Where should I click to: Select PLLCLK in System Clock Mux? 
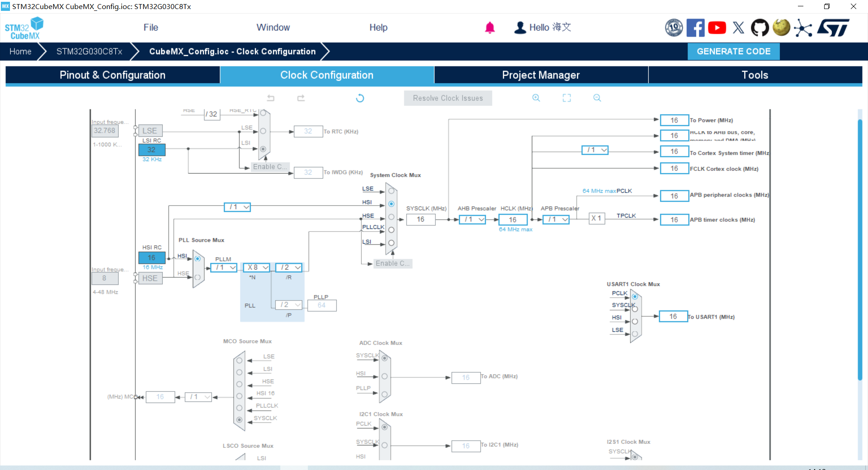coord(392,230)
